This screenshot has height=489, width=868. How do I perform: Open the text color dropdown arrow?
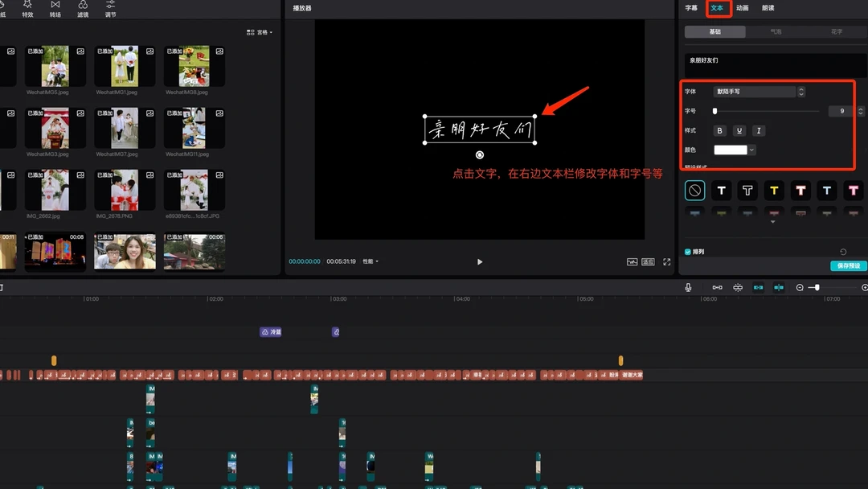pos(751,150)
